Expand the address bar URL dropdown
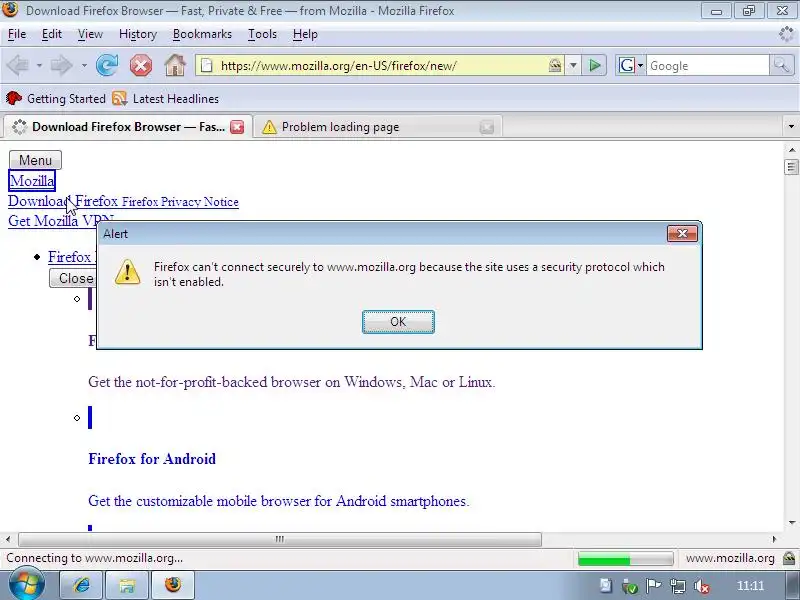The height and width of the screenshot is (600, 800). click(x=573, y=65)
